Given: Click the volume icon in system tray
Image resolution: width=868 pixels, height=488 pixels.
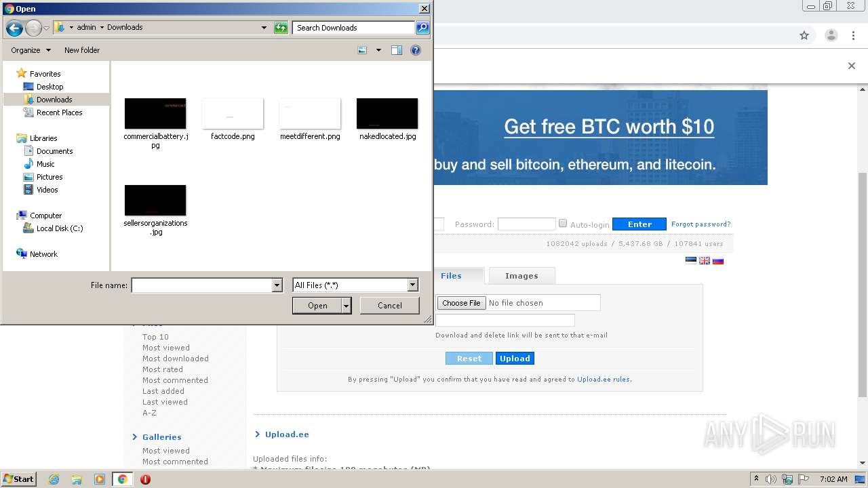Looking at the screenshot, I should 771,479.
